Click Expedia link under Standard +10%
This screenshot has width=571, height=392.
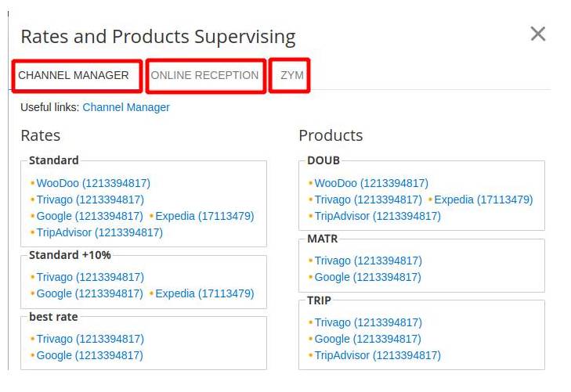tap(204, 293)
